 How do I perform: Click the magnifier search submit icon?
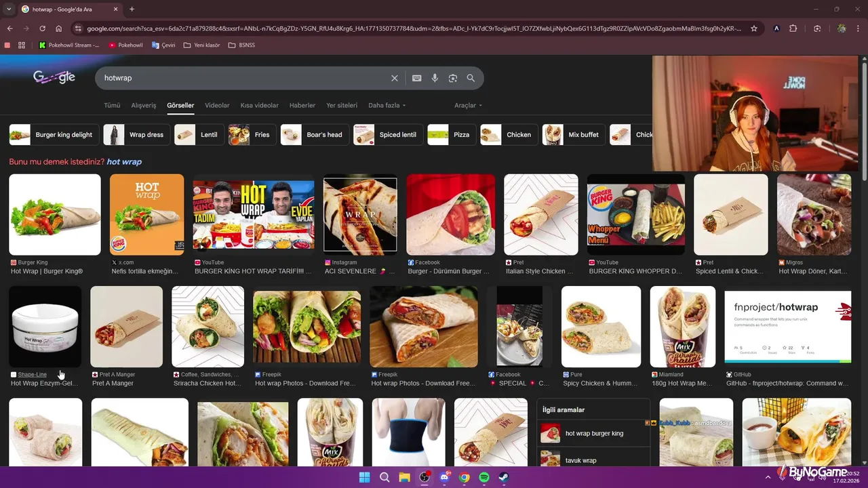point(471,78)
